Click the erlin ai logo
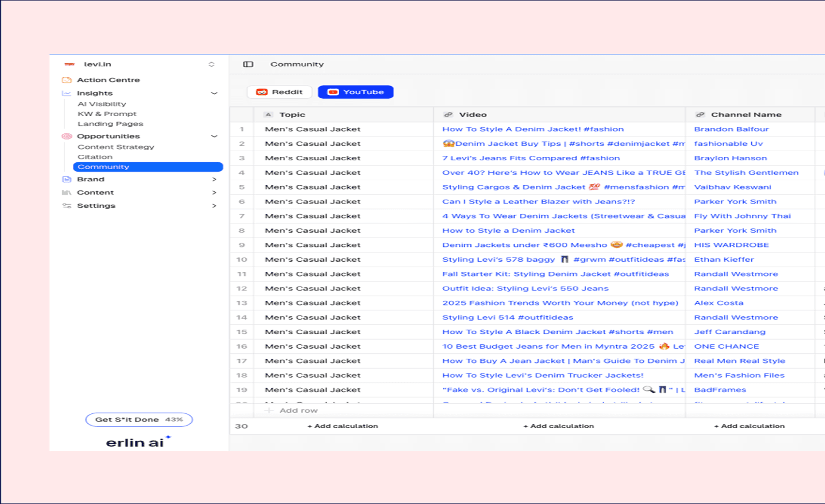 [x=139, y=442]
